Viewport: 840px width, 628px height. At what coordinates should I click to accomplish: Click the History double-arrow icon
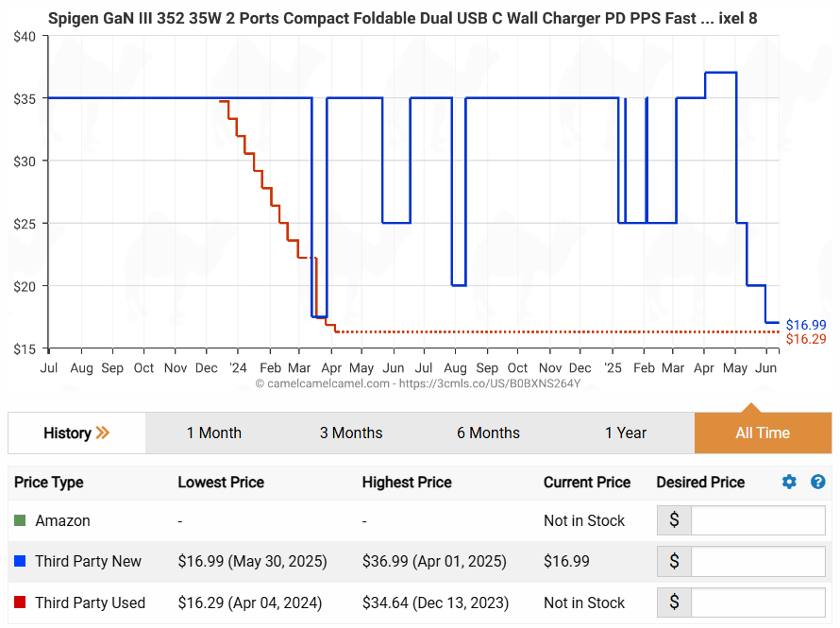[x=103, y=433]
